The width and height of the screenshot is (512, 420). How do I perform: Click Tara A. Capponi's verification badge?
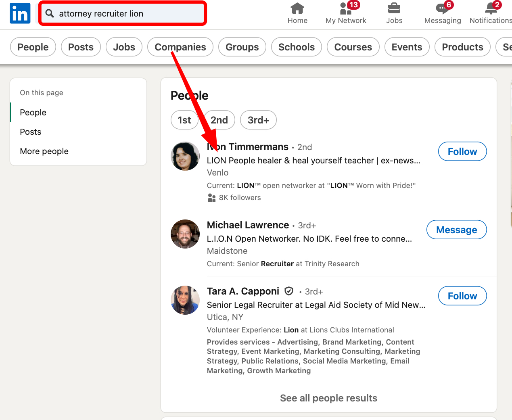pyautogui.click(x=289, y=290)
